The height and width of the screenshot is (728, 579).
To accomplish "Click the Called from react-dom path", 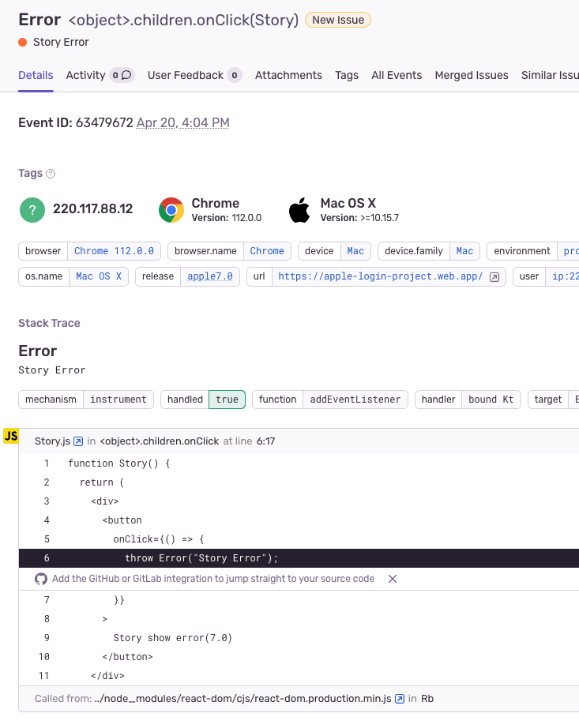I will coord(243,699).
